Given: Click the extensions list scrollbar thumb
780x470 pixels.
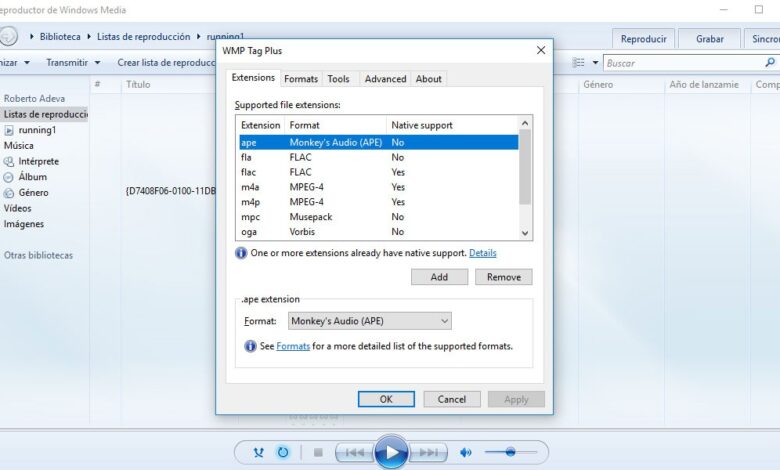Looking at the screenshot, I should point(525,167).
